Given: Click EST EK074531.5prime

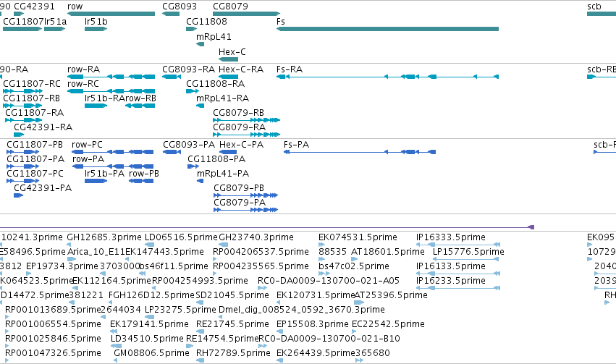Looking at the screenshot, I should (x=358, y=237).
